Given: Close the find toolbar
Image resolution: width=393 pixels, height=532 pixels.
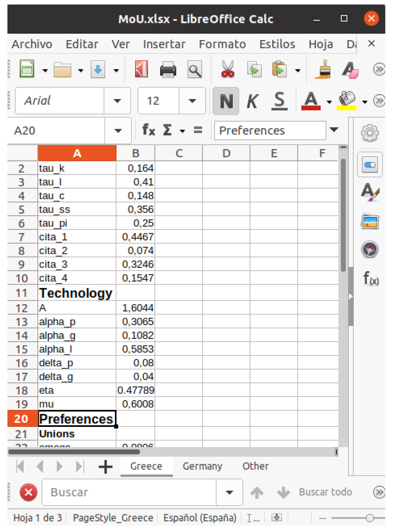Looking at the screenshot, I should point(28,492).
